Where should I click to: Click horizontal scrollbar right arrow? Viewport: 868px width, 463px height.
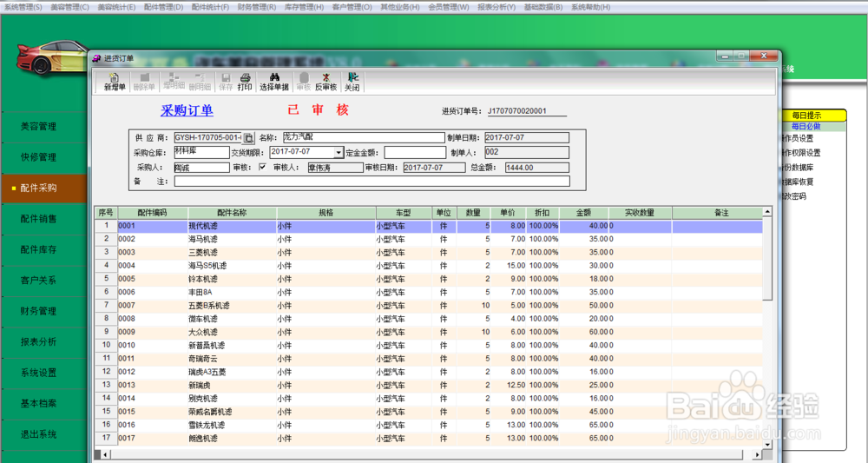pyautogui.click(x=759, y=454)
